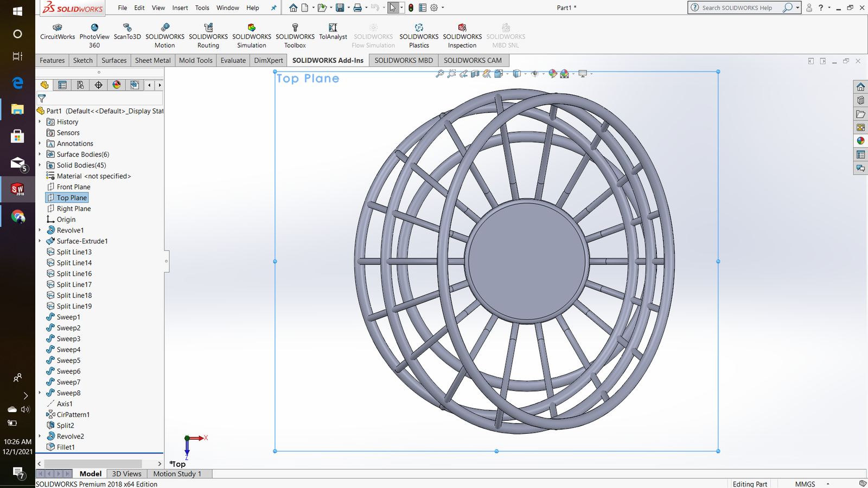Click the Rebuild traffic light icon

point(411,8)
